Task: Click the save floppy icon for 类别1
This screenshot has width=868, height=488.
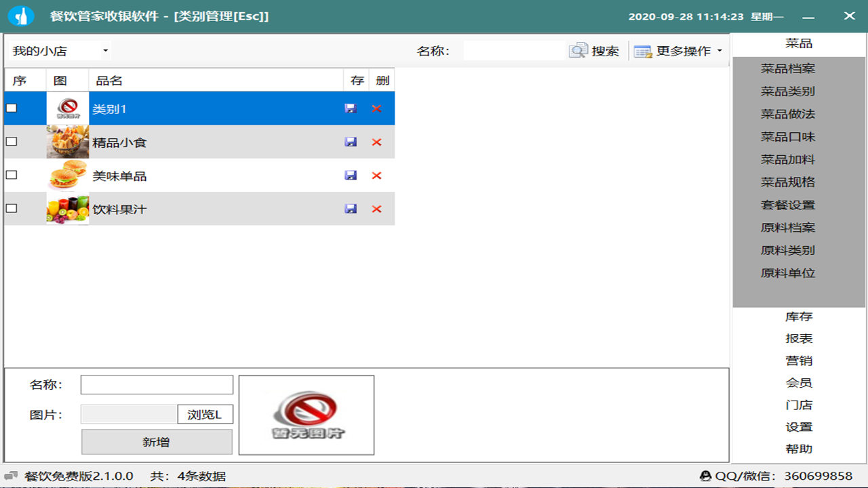Action: [x=351, y=108]
